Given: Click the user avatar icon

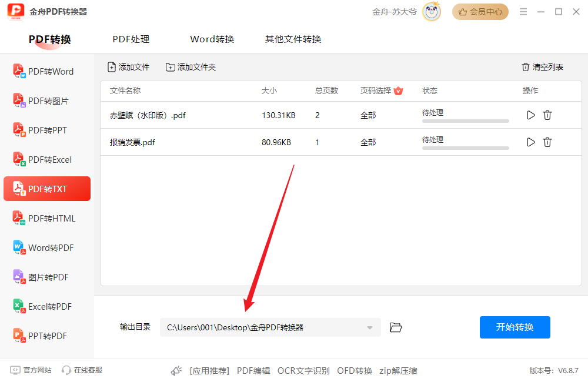Looking at the screenshot, I should point(432,12).
